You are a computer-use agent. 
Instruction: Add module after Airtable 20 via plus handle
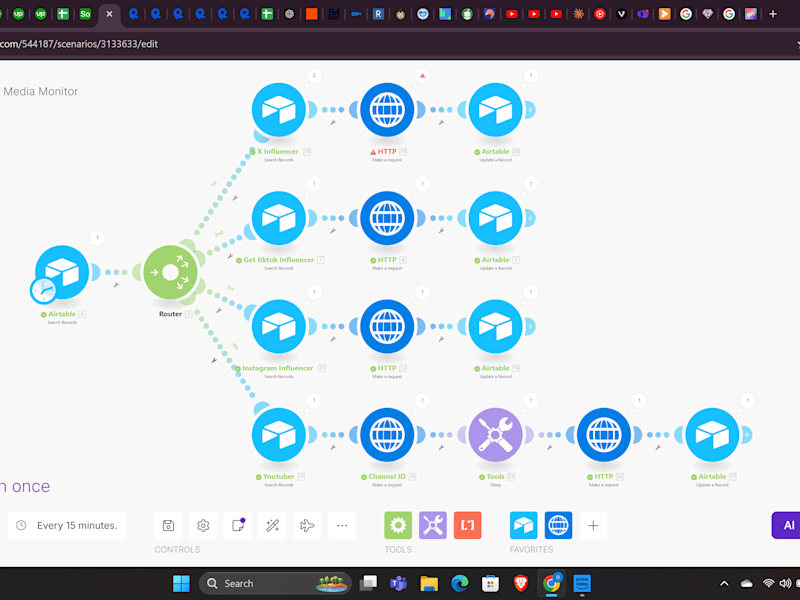pyautogui.click(x=530, y=110)
